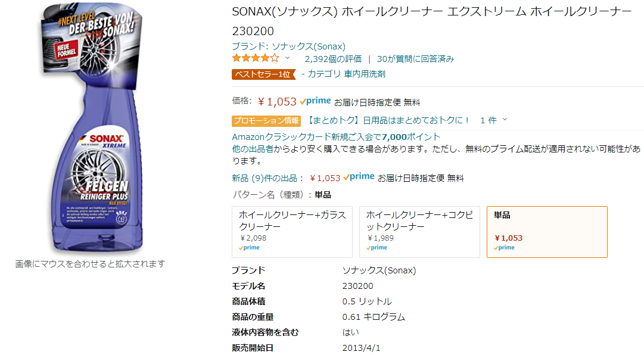
Task: Click the prime logo in new offers row
Action: click(359, 177)
